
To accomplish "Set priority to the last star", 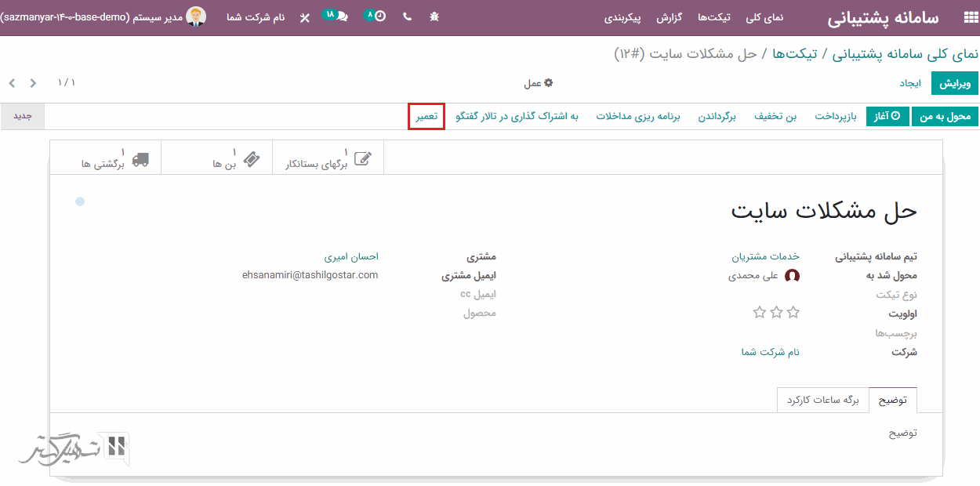I will click(759, 313).
